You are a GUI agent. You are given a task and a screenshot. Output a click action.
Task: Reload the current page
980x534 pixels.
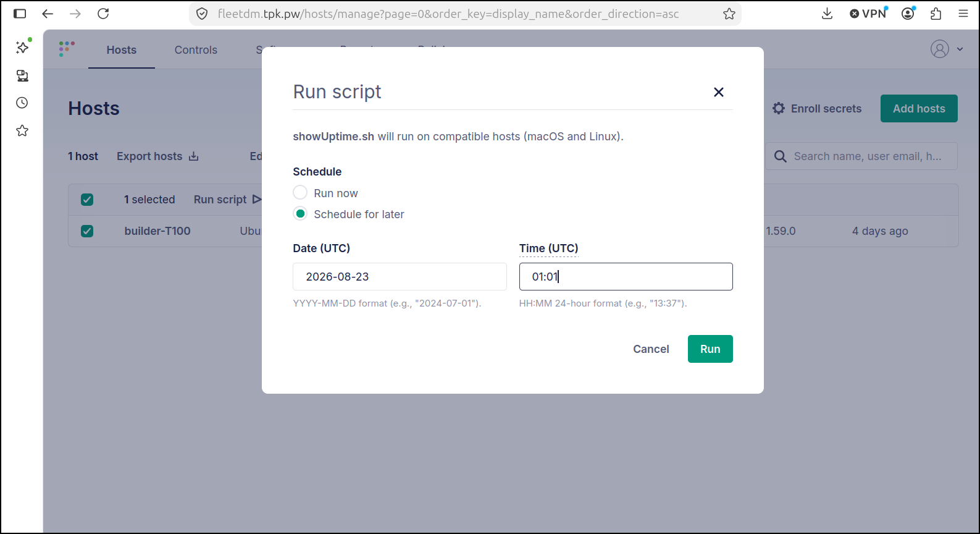(103, 14)
